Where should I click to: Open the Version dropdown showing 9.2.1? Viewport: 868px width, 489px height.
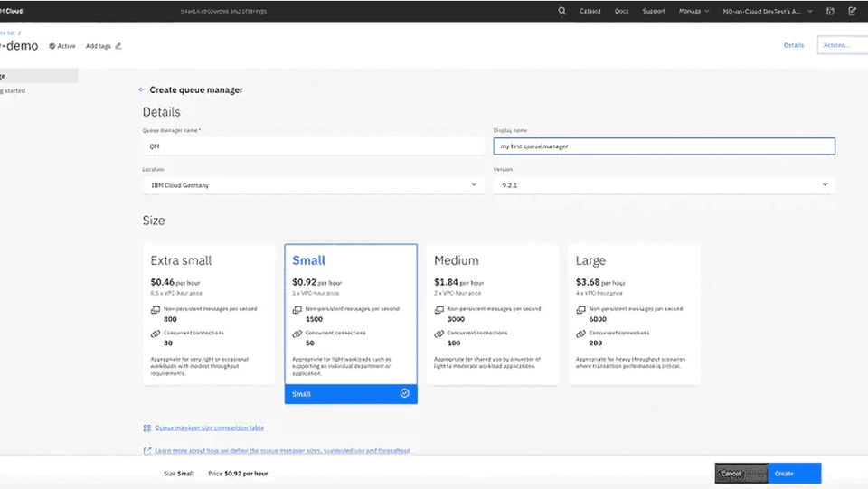click(x=665, y=184)
